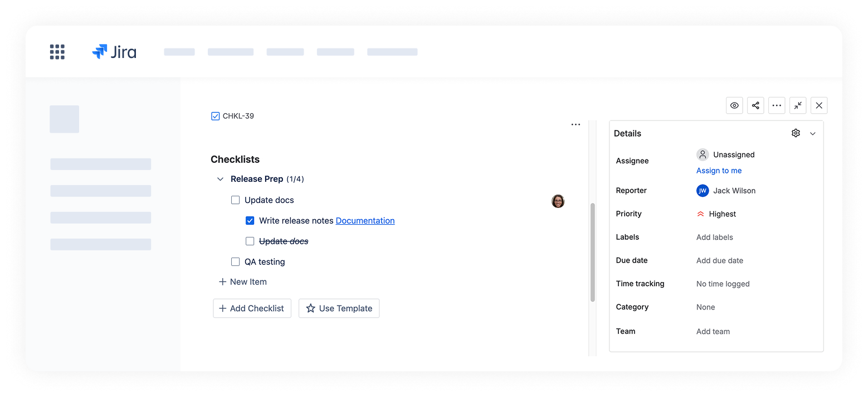The image size is (868, 397).
Task: Collapse the Details panel chevron
Action: click(813, 134)
